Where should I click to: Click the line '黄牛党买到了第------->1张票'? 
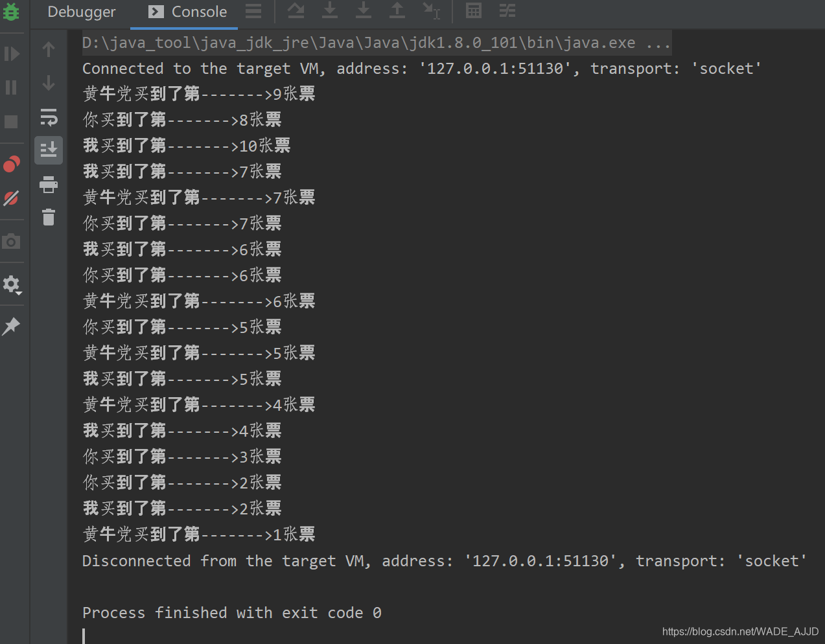(x=199, y=535)
